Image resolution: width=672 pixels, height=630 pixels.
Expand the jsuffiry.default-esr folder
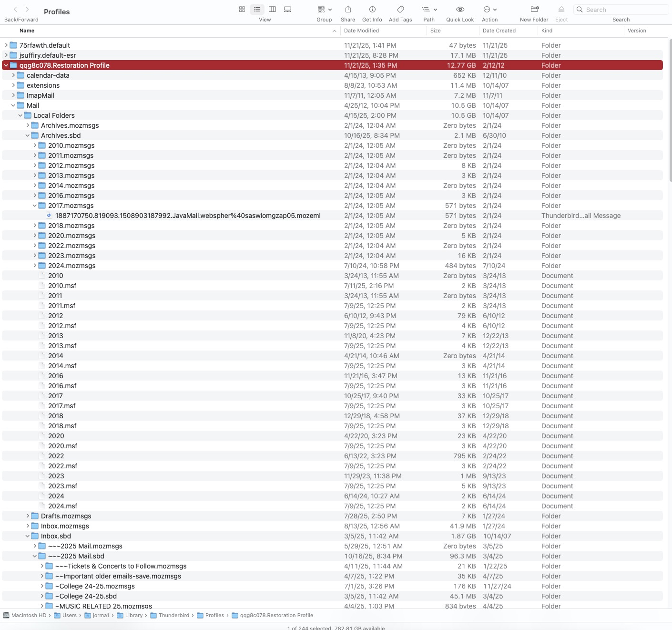[6, 55]
